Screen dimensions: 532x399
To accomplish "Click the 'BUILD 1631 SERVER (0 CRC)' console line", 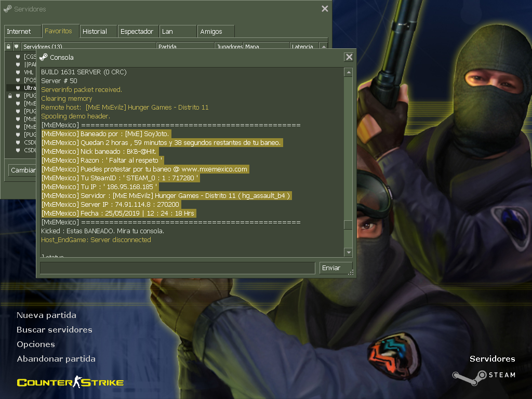I will (84, 72).
